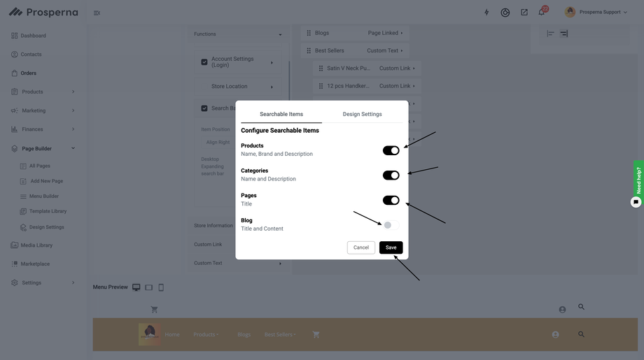This screenshot has width=644, height=360.
Task: Click Align Right position field
Action: tap(218, 143)
